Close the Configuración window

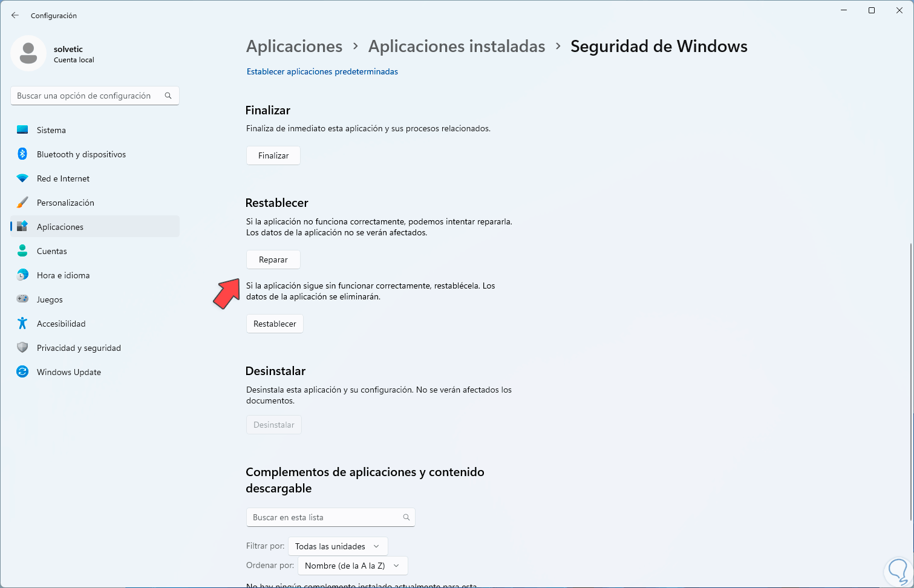(899, 10)
